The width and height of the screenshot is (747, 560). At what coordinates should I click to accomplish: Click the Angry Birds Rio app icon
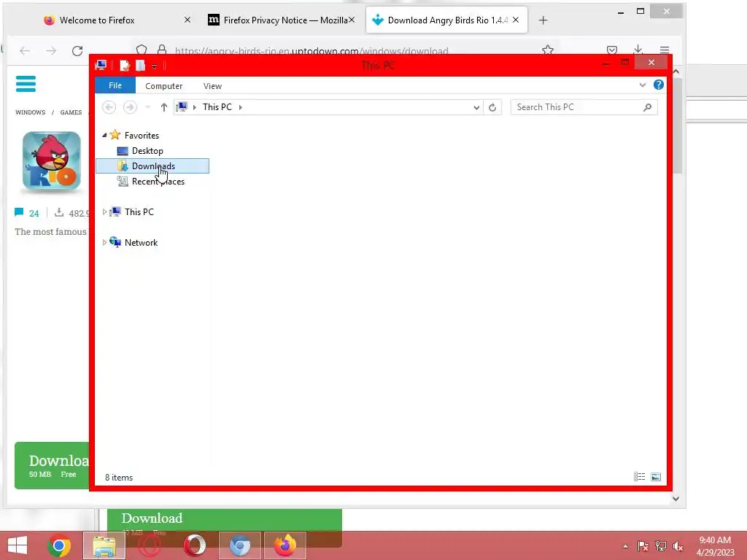tap(52, 161)
